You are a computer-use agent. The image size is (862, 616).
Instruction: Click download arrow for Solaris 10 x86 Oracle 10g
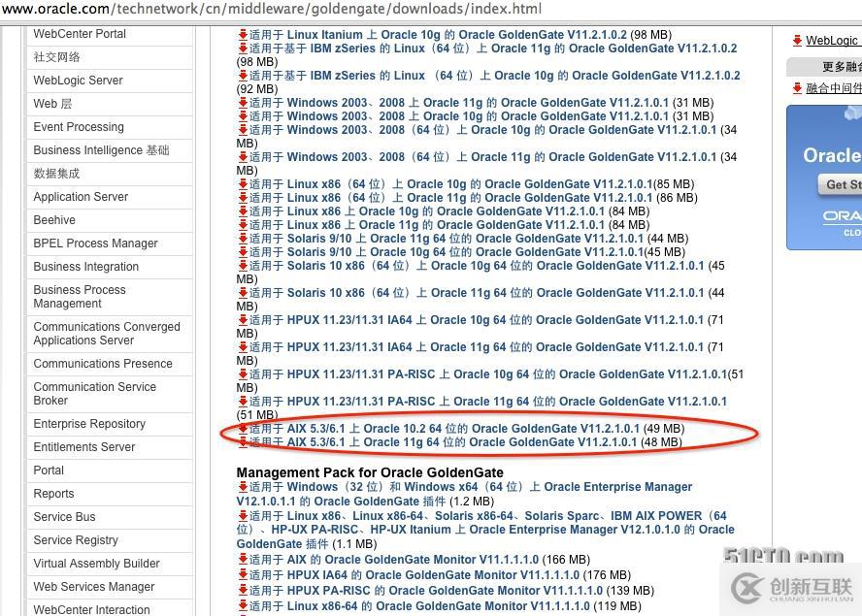click(243, 266)
